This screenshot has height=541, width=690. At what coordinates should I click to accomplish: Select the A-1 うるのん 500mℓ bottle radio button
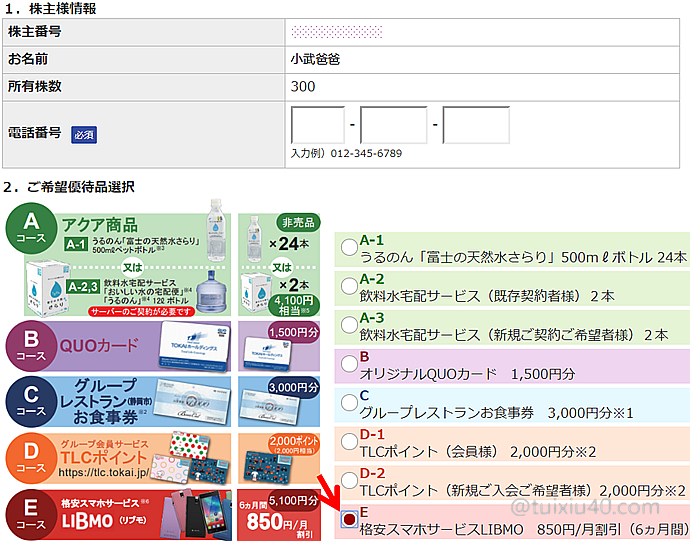pyautogui.click(x=349, y=247)
